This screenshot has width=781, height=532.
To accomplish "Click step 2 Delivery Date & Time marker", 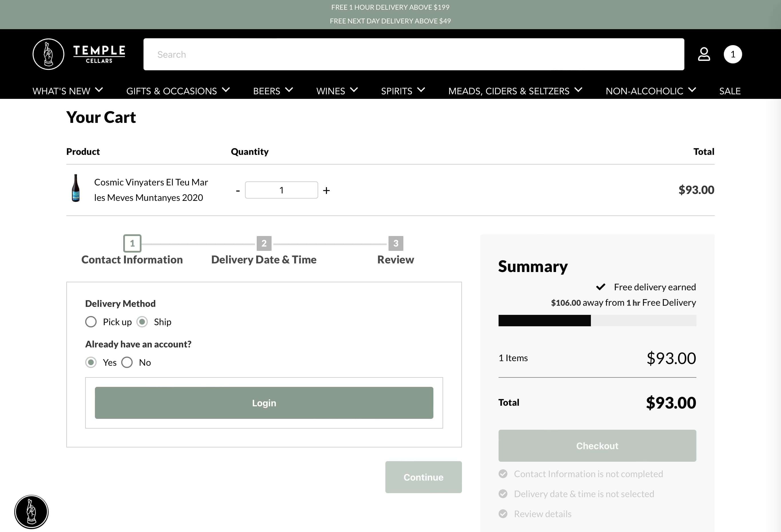I will point(264,243).
